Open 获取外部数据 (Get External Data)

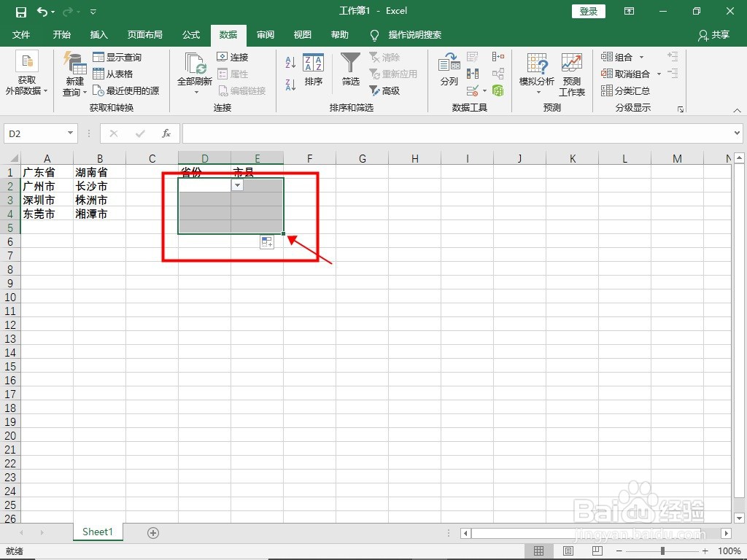click(x=27, y=74)
